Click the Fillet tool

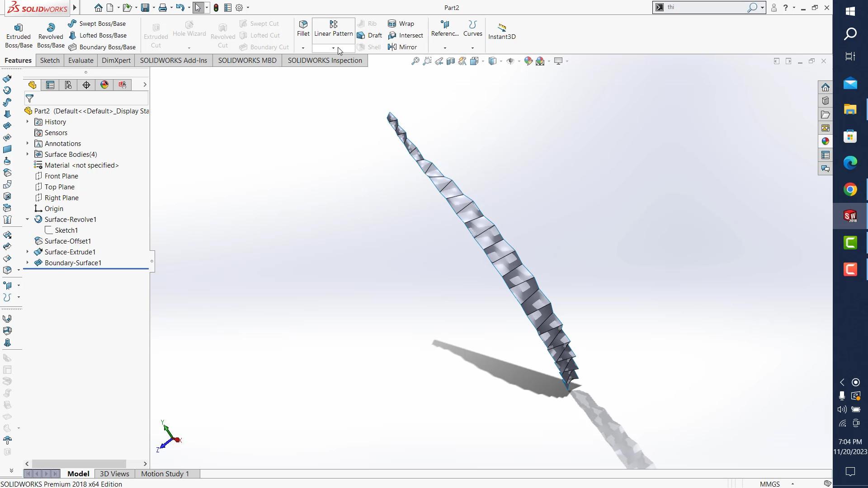click(x=303, y=28)
